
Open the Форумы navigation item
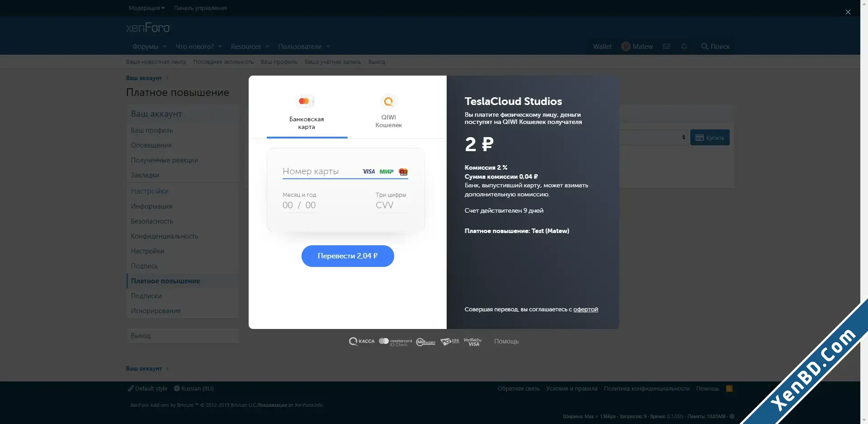point(145,47)
